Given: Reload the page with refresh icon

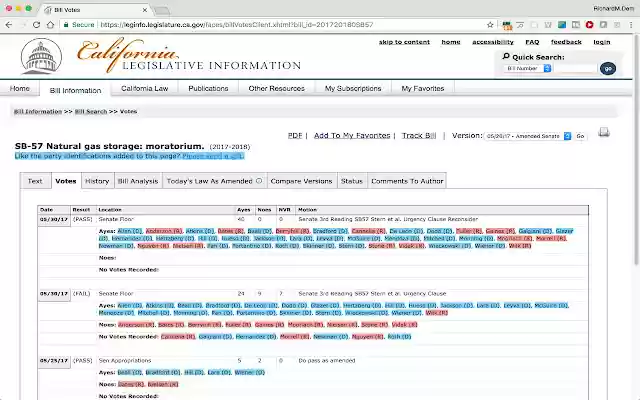Looking at the screenshot, I should click(36, 25).
